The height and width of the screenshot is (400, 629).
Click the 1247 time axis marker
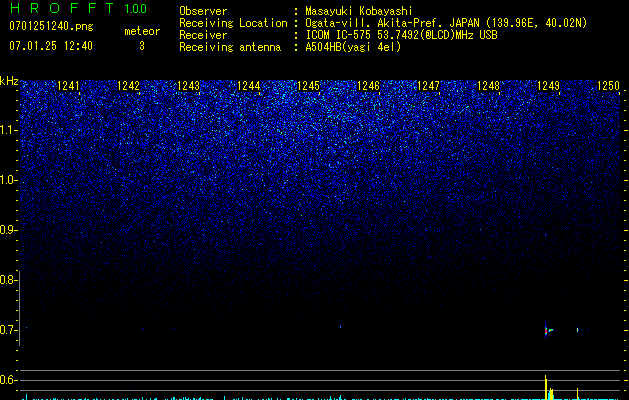pos(428,85)
